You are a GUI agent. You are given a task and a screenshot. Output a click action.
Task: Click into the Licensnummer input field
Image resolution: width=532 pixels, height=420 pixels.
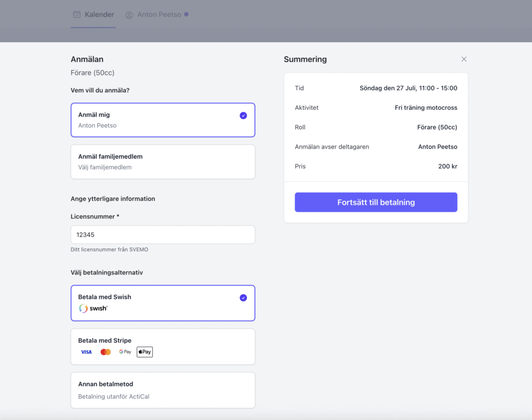pyautogui.click(x=163, y=234)
